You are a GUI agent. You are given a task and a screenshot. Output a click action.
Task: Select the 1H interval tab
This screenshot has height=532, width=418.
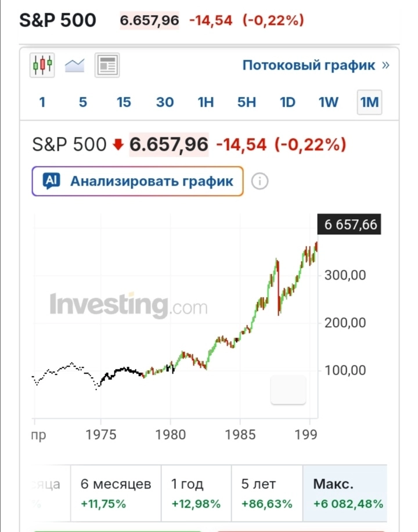[x=205, y=102]
